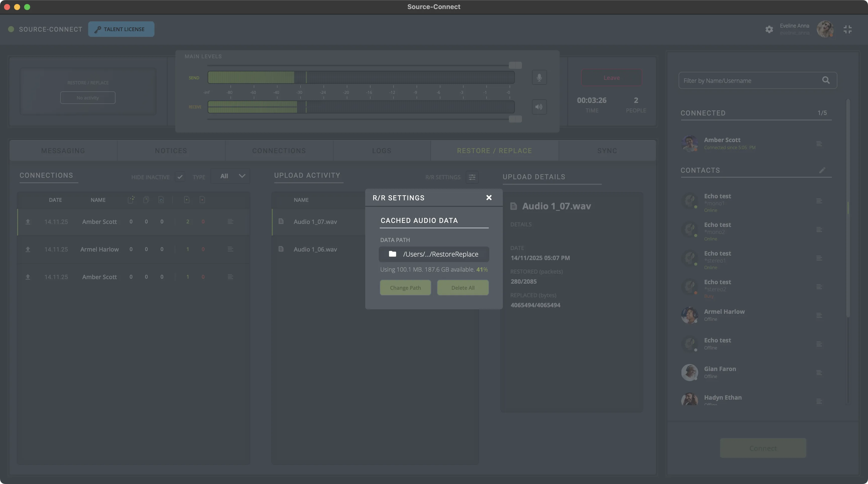The width and height of the screenshot is (868, 484).
Task: Switch to the Sync tab
Action: (x=607, y=151)
